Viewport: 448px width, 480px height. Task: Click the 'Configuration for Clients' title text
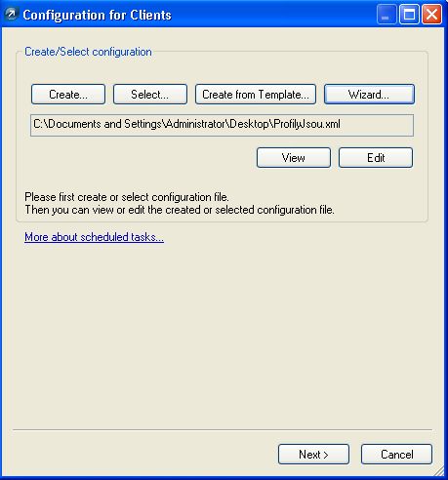pyautogui.click(x=97, y=15)
